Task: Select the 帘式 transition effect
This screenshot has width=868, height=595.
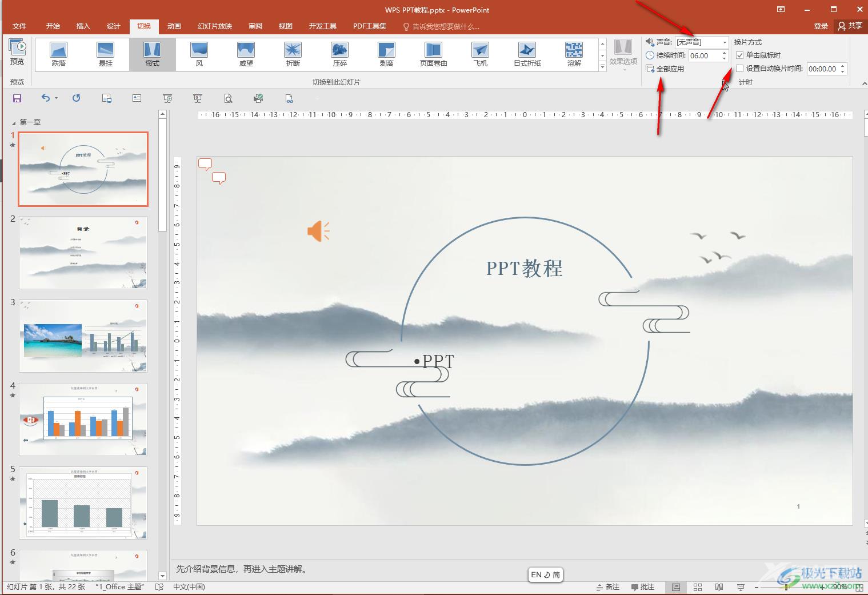Action: click(x=153, y=54)
